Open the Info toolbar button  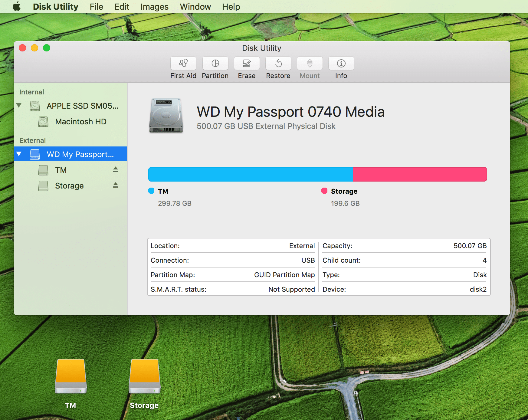(x=341, y=63)
